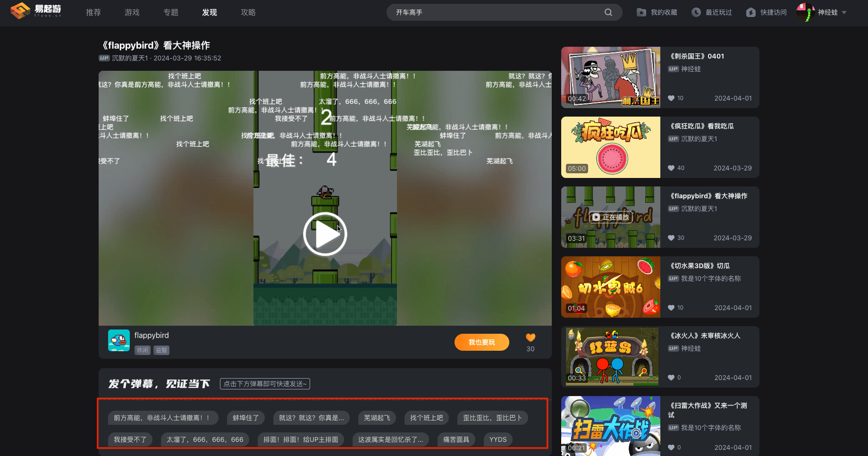Send danmaku 痛苦面具

click(x=456, y=439)
